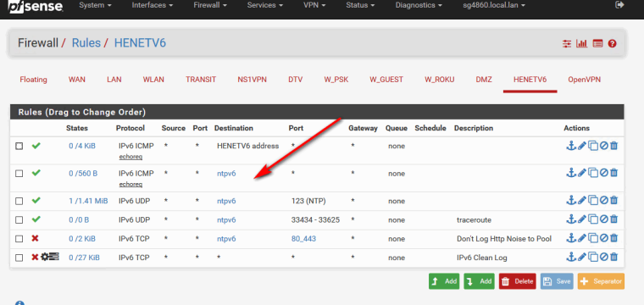644x305 pixels.
Task: Open the Status dropdown menu
Action: coord(360,5)
